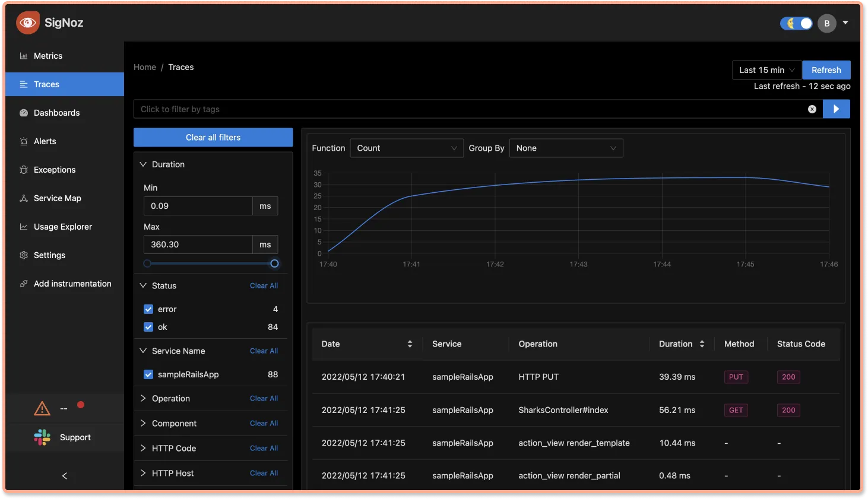Collapse the Status filter section
The width and height of the screenshot is (868, 499).
[143, 285]
